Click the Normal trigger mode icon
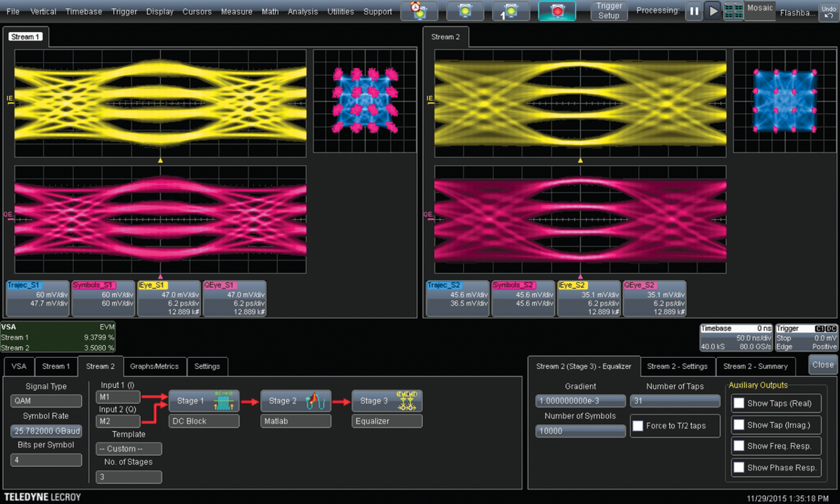This screenshot has height=504, width=840. point(465,11)
